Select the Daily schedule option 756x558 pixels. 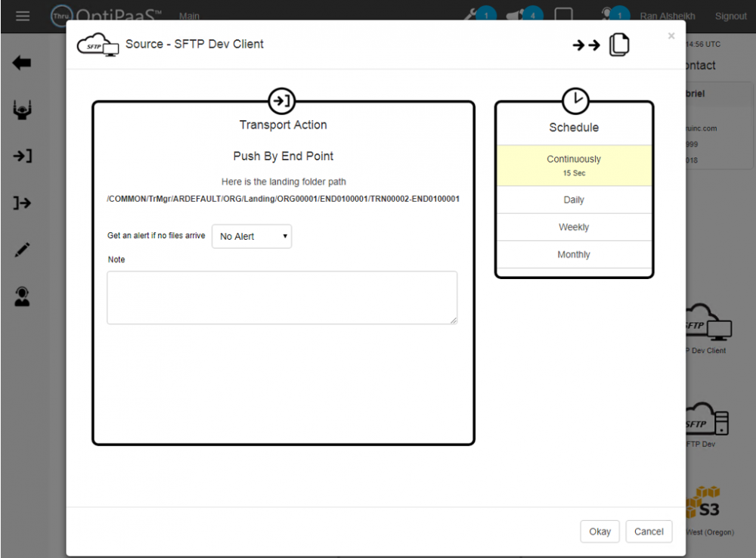(574, 200)
